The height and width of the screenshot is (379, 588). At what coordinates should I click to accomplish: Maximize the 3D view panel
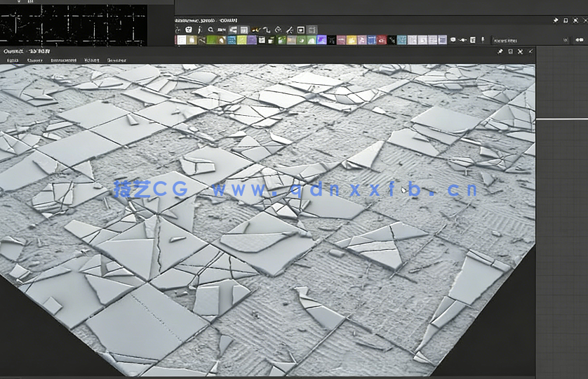[x=520, y=51]
